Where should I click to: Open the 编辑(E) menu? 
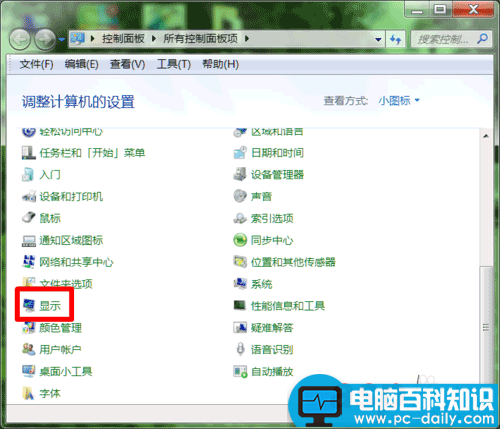[x=82, y=64]
